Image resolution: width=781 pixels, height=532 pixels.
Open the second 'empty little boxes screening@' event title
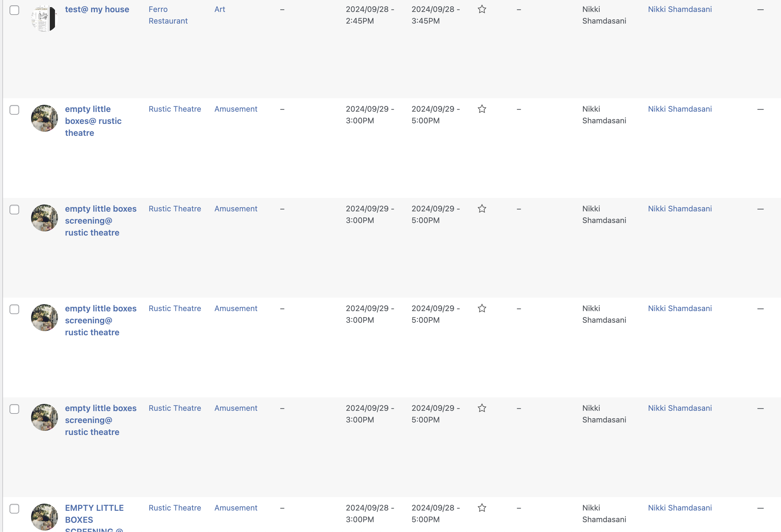(x=101, y=321)
